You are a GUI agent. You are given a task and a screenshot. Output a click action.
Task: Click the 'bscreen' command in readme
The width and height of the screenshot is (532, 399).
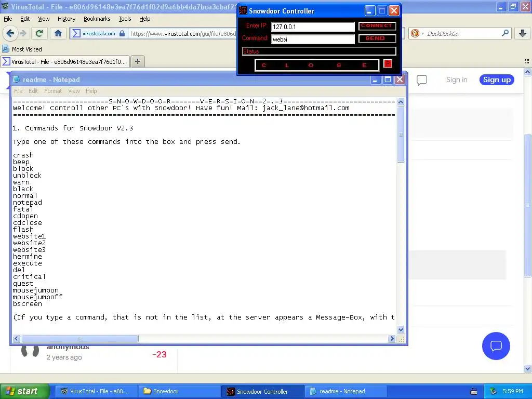coord(27,303)
